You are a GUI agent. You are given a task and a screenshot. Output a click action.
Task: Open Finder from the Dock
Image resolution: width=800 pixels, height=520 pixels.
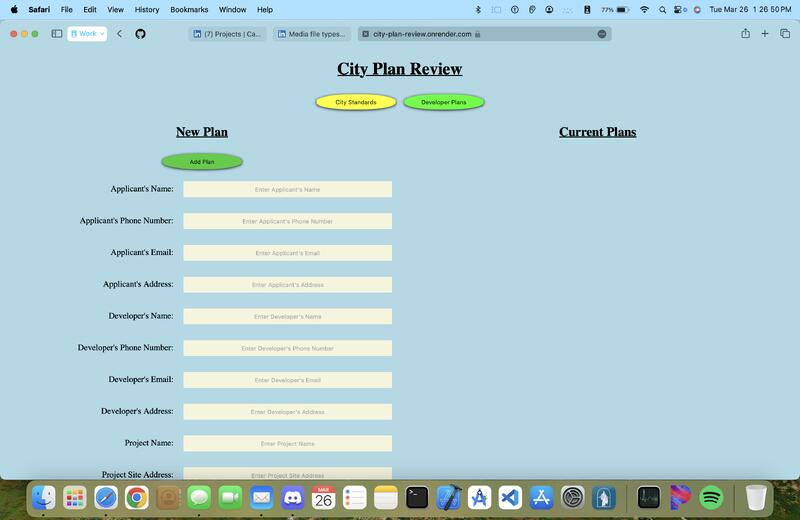pos(44,497)
